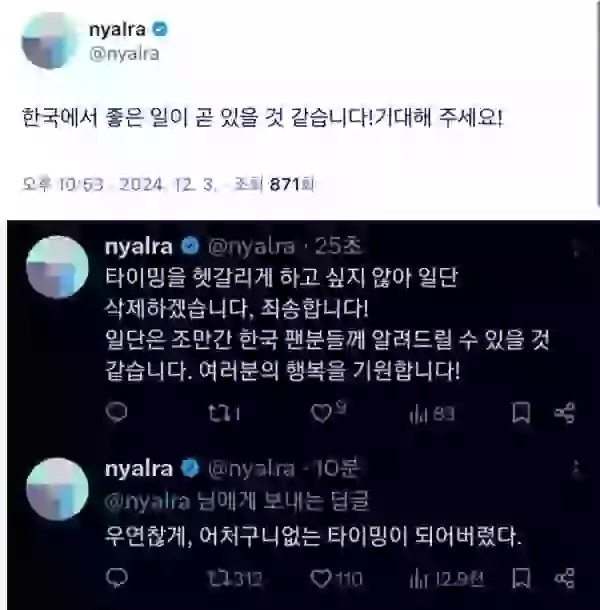Screen dimensions: 600x610
Task: Click @nyalra handle under top name
Action: [x=124, y=53]
